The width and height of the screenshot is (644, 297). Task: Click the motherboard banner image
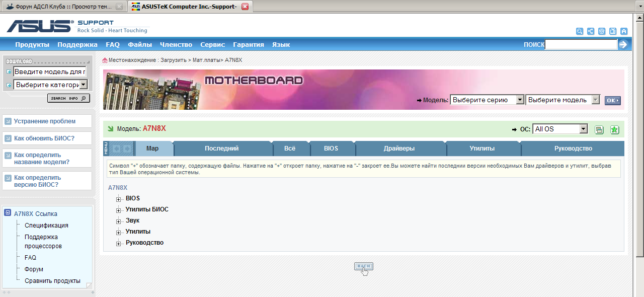click(364, 90)
